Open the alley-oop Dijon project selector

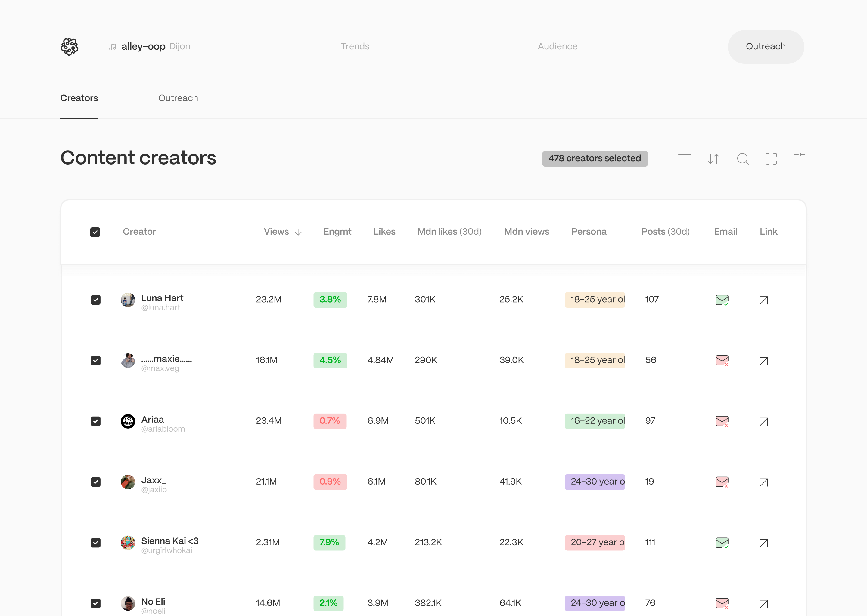(150, 46)
